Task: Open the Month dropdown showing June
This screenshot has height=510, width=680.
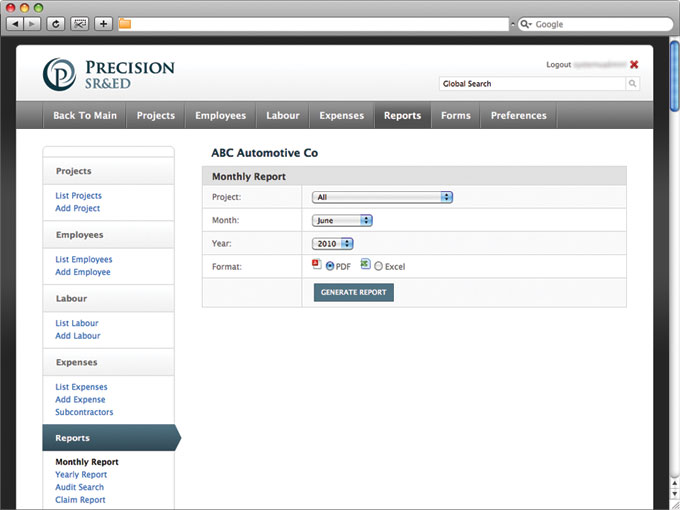Action: [x=342, y=220]
